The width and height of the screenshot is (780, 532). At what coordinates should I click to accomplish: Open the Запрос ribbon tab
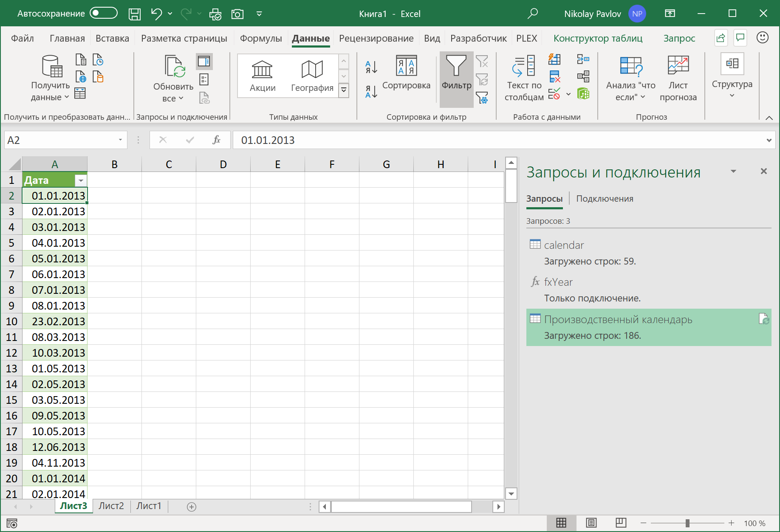point(679,38)
